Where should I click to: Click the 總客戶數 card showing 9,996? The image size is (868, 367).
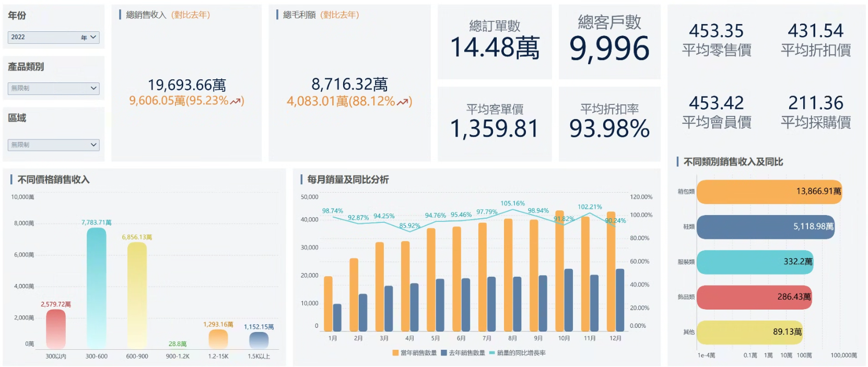point(609,42)
